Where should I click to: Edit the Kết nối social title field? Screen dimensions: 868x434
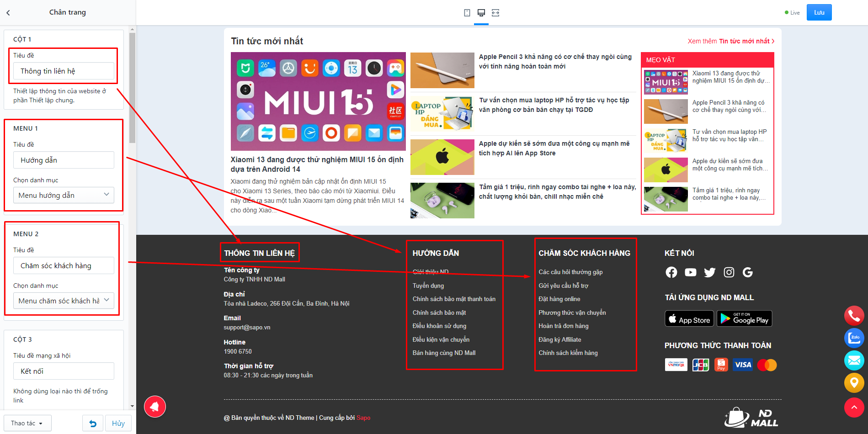(x=64, y=371)
